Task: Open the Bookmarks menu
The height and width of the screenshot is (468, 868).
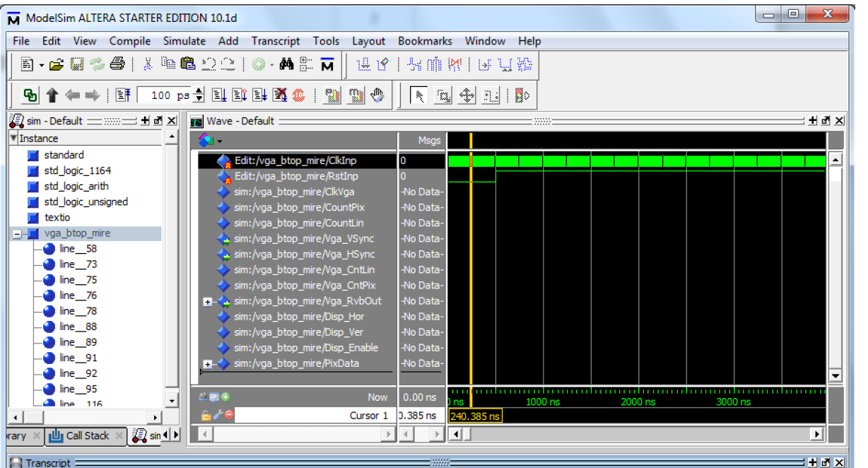Action: (425, 41)
